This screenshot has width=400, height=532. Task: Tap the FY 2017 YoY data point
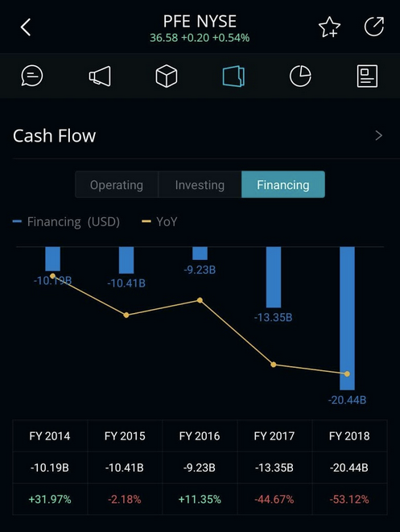(274, 365)
